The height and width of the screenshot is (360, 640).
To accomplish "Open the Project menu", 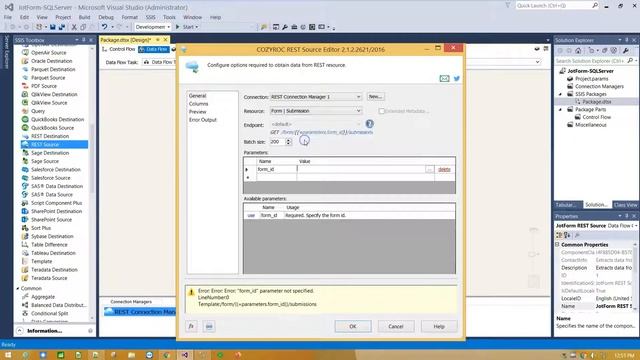I will (x=63, y=17).
